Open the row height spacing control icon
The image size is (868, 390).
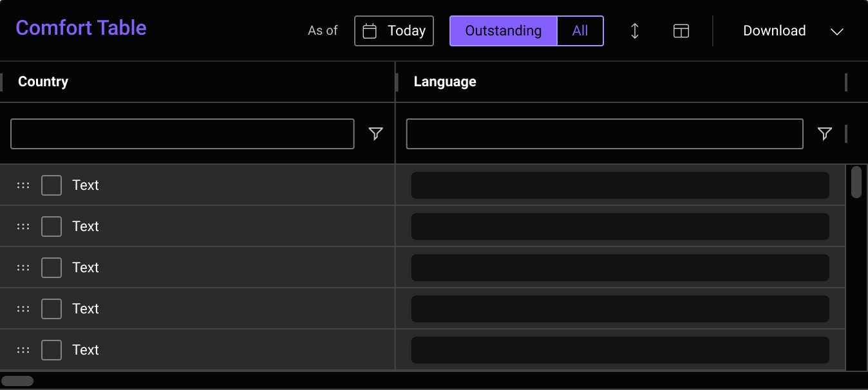tap(635, 31)
